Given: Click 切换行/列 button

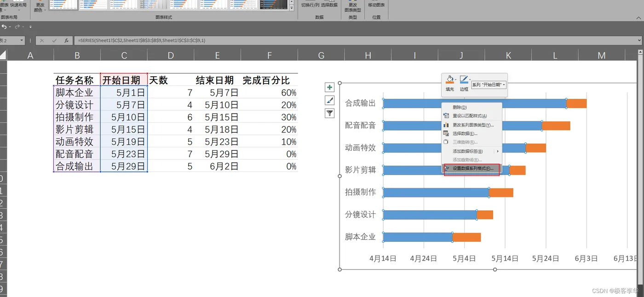Looking at the screenshot, I should (x=310, y=5).
